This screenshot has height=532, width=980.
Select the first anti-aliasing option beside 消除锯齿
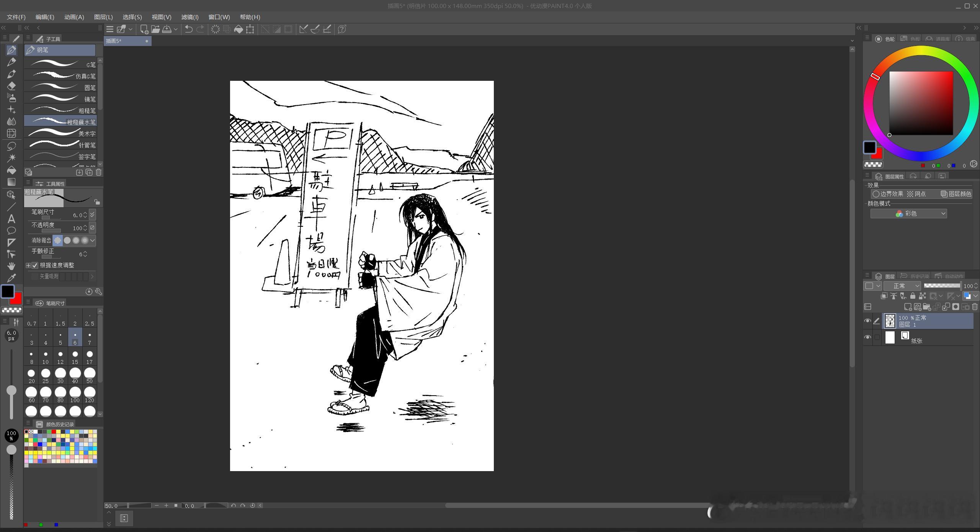[x=57, y=241]
